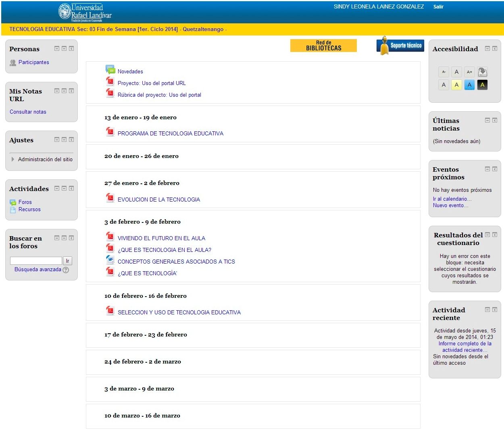Dock the Actividades block
Screen dimensions: 504x430
pos(71,189)
